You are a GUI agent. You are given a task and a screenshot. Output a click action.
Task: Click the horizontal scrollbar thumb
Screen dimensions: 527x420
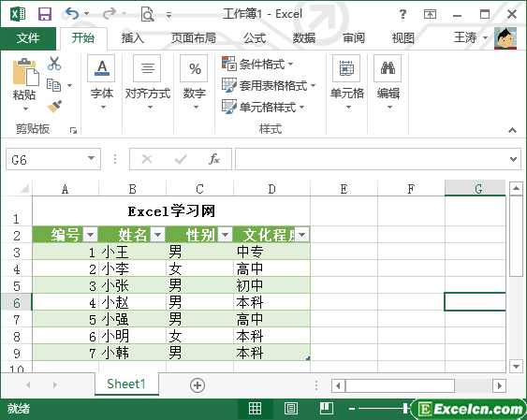[x=400, y=385]
